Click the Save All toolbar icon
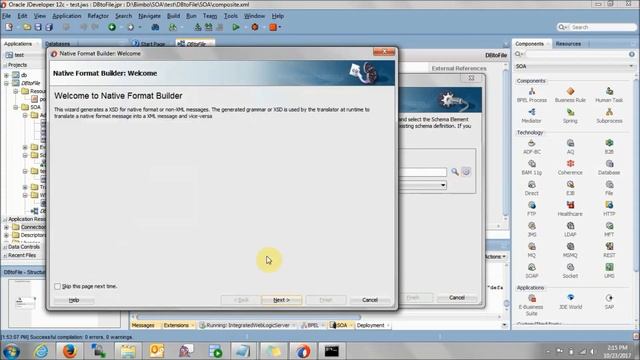The image size is (640, 360). (x=49, y=27)
